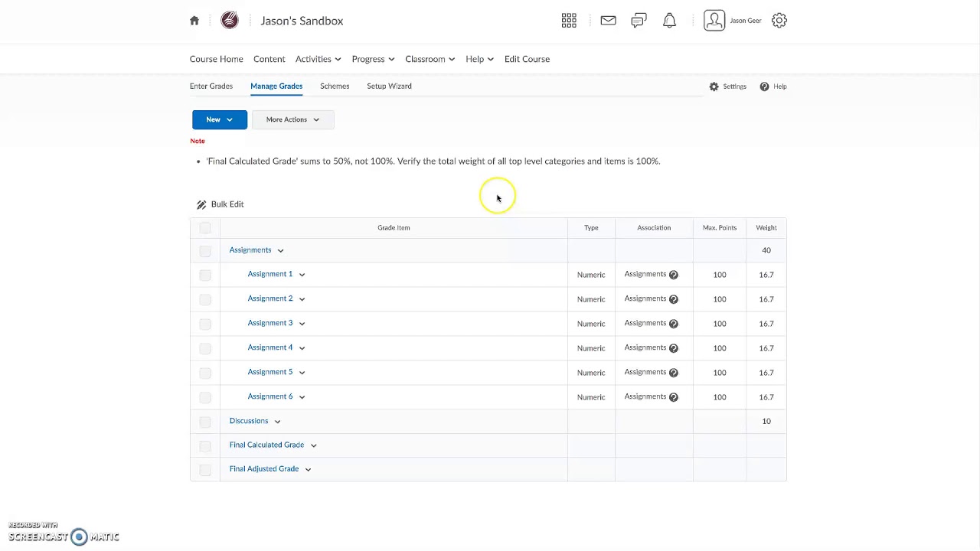
Task: Click Assignment 4 association help icon
Action: click(674, 347)
